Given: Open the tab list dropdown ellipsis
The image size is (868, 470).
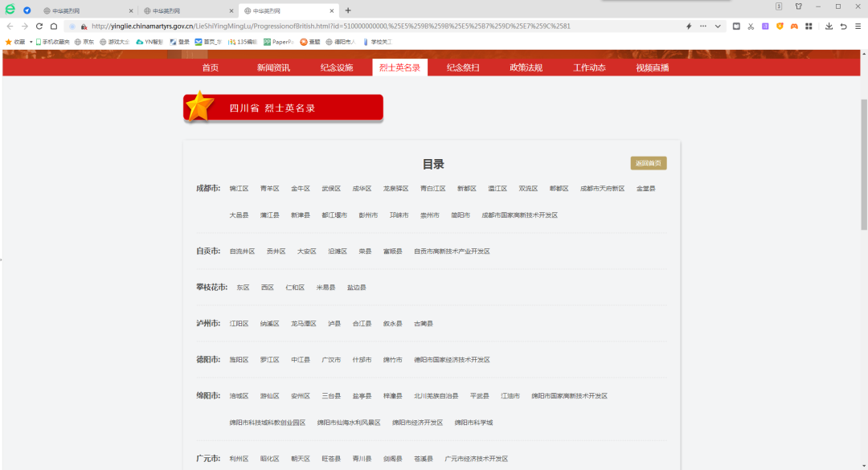Looking at the screenshot, I should point(703,27).
